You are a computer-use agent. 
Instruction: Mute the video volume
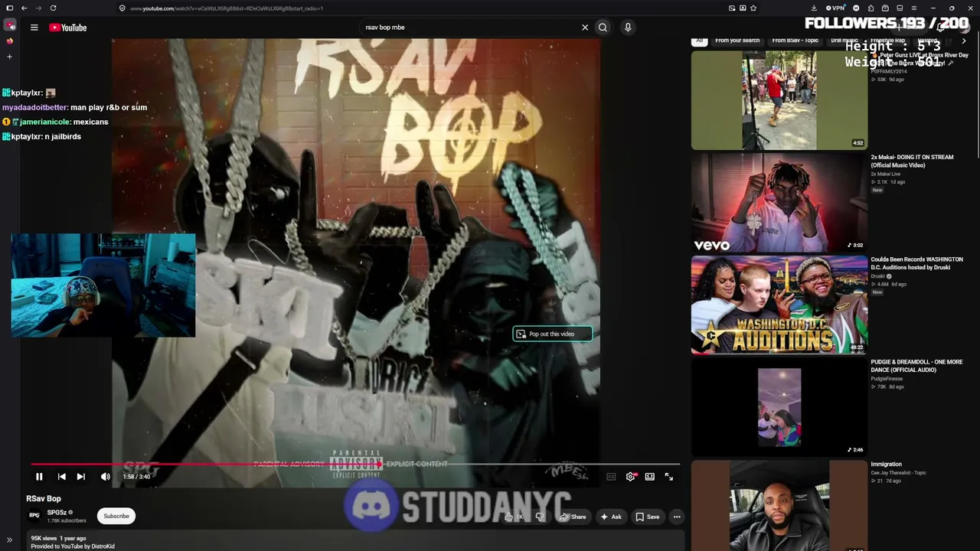point(106,477)
